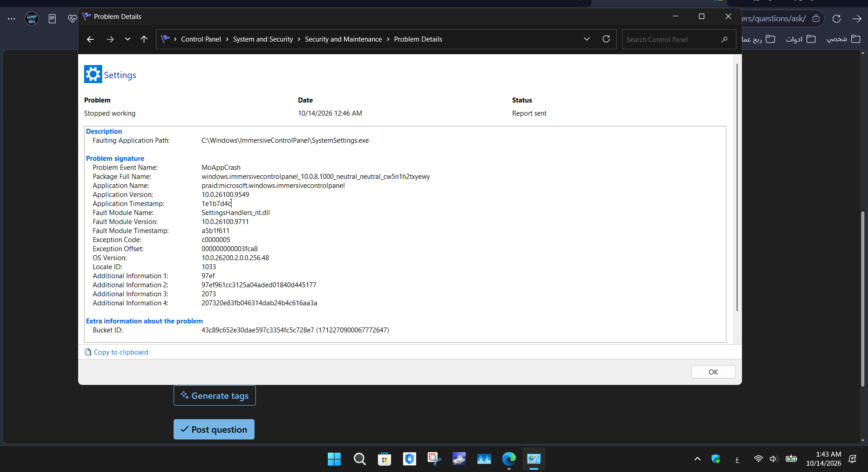Click the SettingsHandlers_nt.dll fault module value

(236, 213)
